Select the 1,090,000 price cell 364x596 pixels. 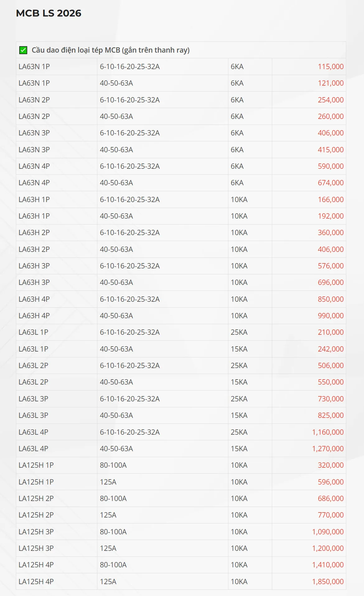(x=328, y=532)
